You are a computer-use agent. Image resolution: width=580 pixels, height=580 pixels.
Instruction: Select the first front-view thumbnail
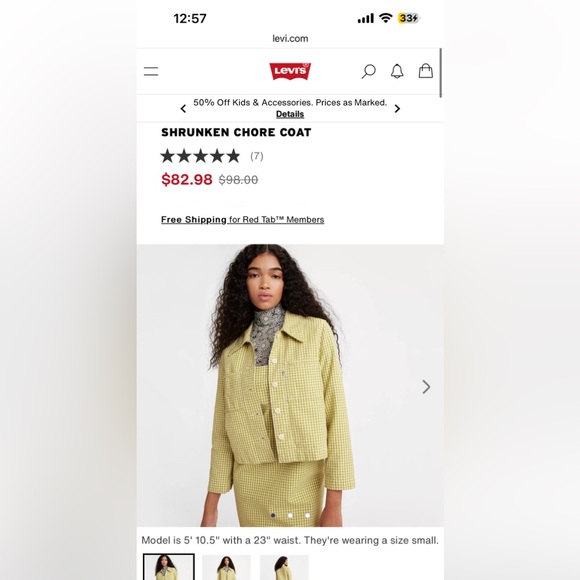(169, 567)
